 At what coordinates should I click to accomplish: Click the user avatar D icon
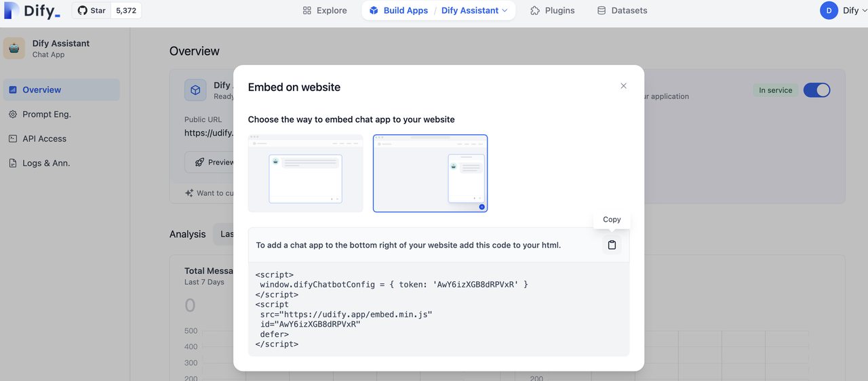tap(829, 11)
